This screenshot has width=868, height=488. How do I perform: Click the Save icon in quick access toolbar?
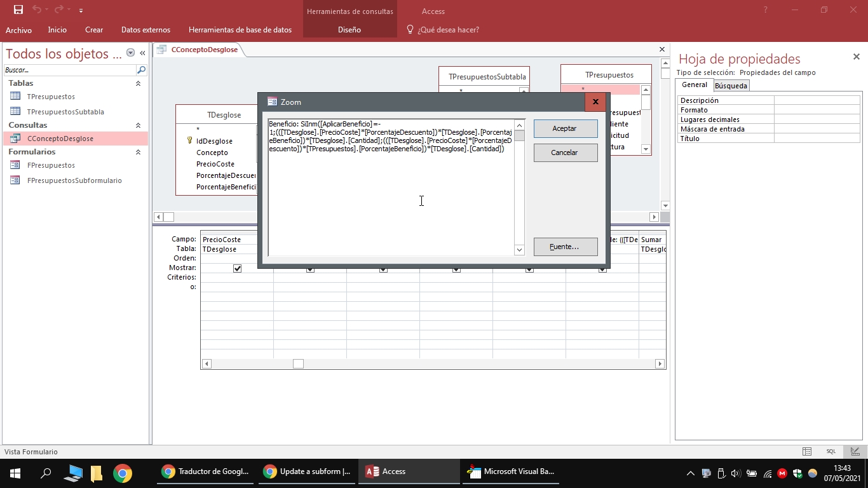pos(18,10)
